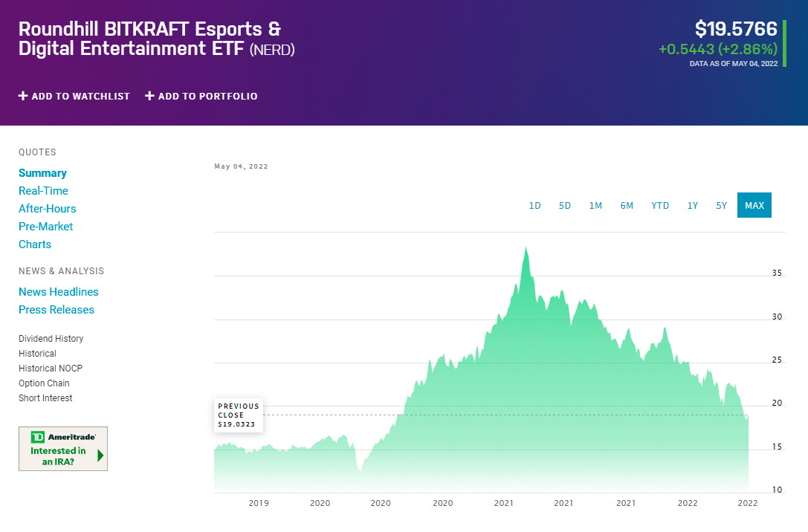The image size is (808, 532).
Task: Switch chart to 6M range
Action: 627,206
